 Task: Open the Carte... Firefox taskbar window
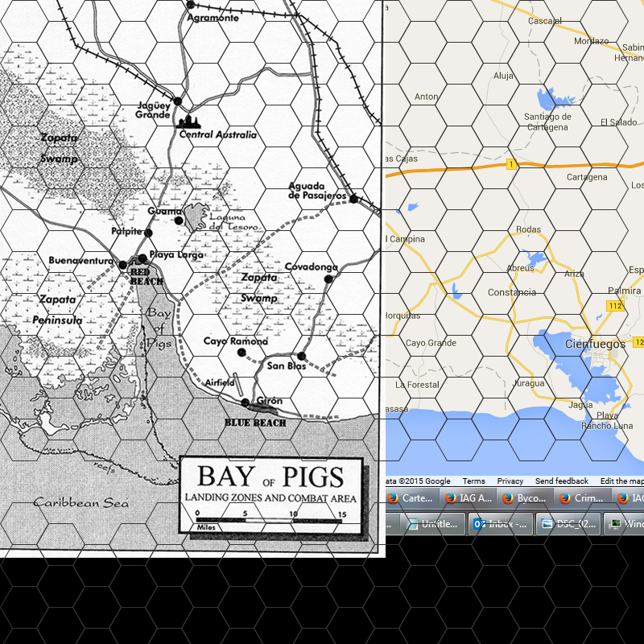click(x=413, y=497)
